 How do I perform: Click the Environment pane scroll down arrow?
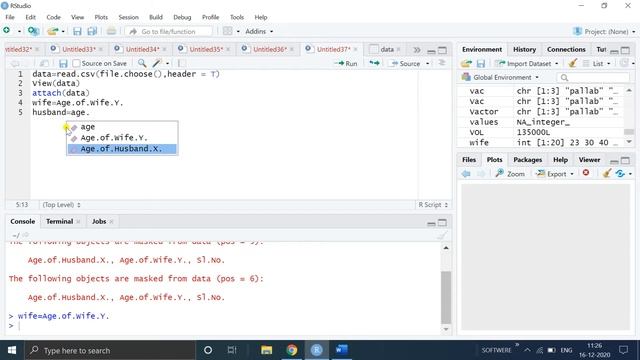[629, 142]
